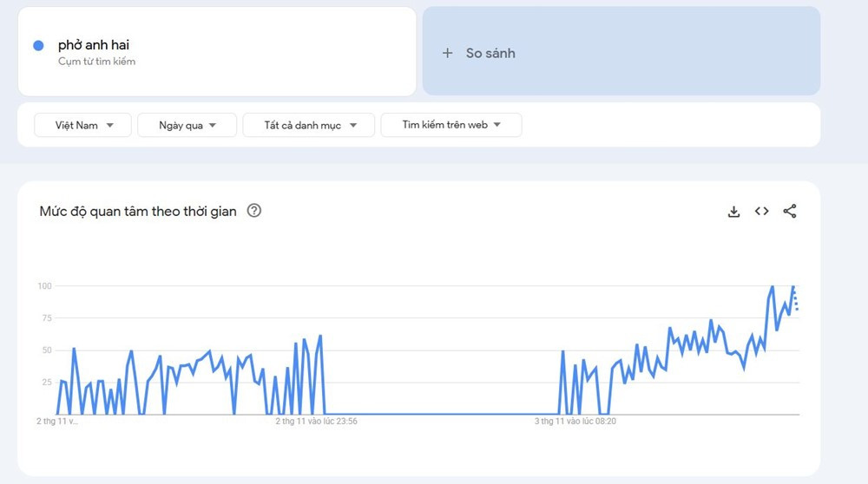868x484 pixels.
Task: Click the Cụm từ tìm kiếm label
Action: point(97,62)
